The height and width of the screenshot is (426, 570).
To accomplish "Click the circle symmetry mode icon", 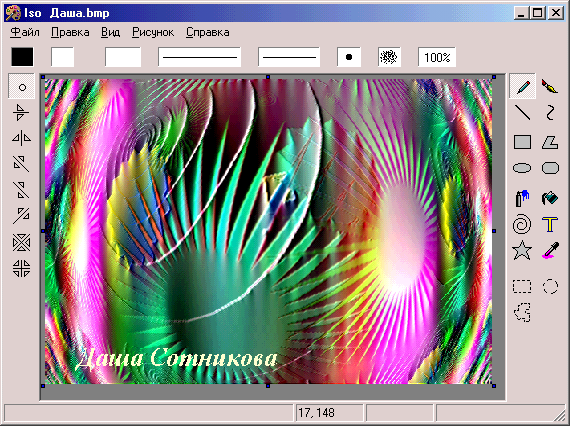I will [x=22, y=87].
